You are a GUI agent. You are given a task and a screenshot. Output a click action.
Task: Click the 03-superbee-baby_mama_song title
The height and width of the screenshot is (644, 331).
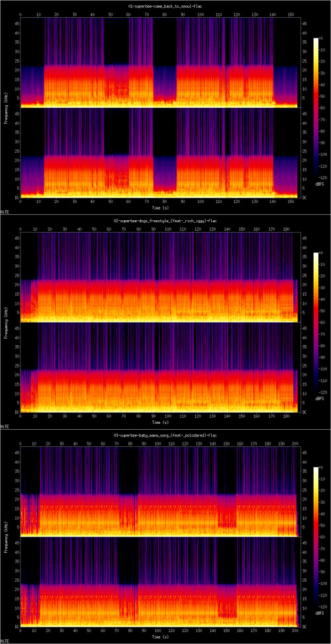[165, 435]
